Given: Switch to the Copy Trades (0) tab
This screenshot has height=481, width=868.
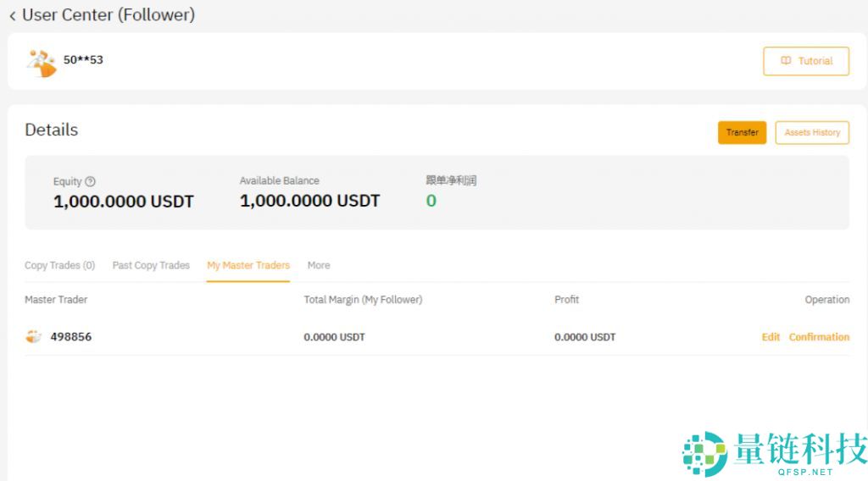Looking at the screenshot, I should pos(59,265).
